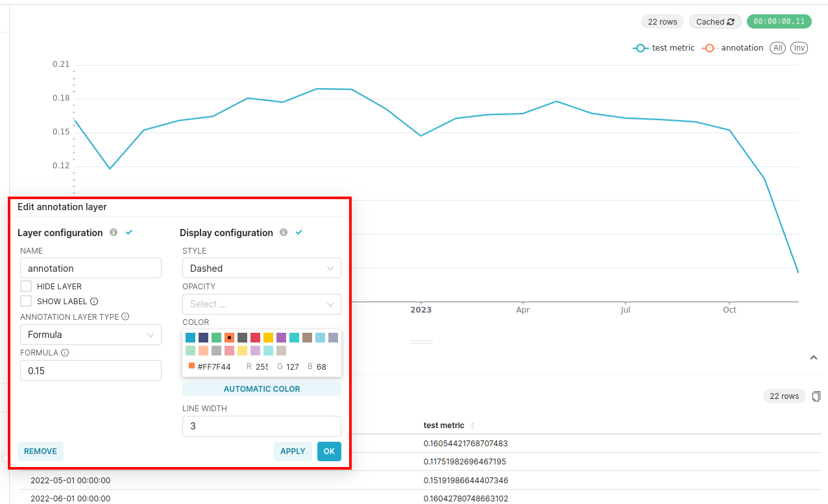Pick the selected orange color swatch

tap(229, 337)
